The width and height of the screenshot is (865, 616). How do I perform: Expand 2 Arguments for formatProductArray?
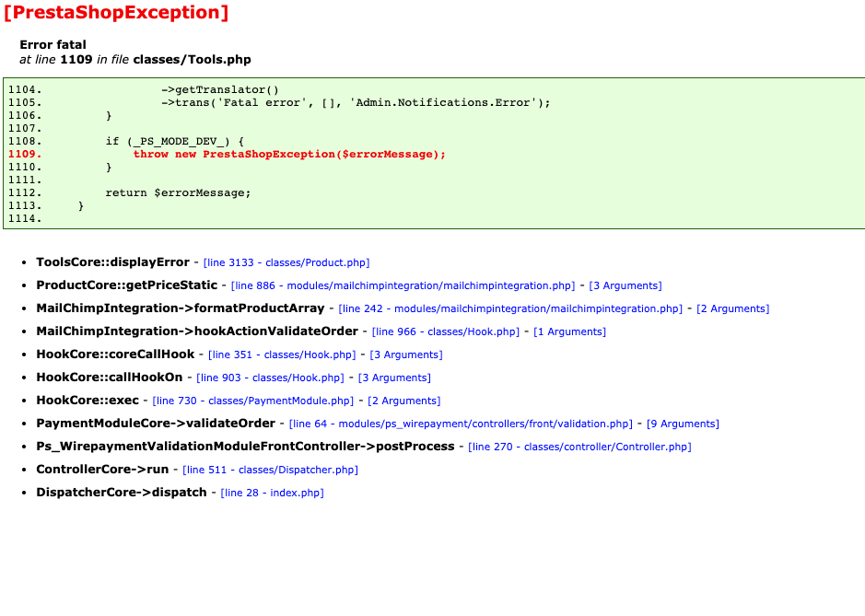pyautogui.click(x=733, y=308)
